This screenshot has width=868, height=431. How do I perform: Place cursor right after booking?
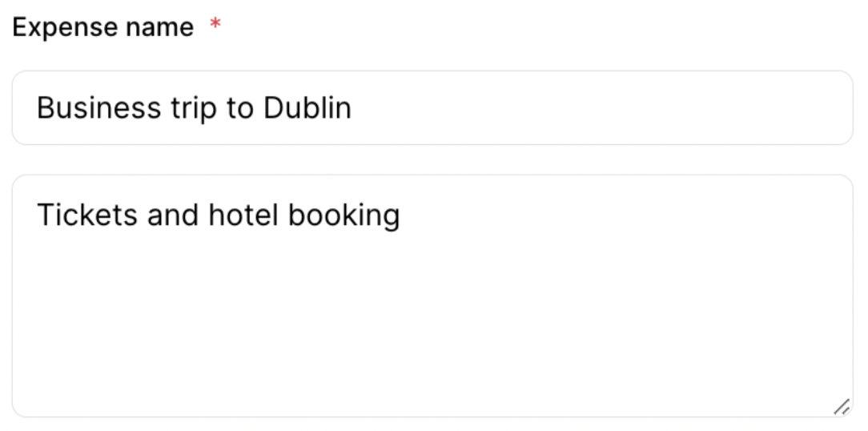point(401,215)
